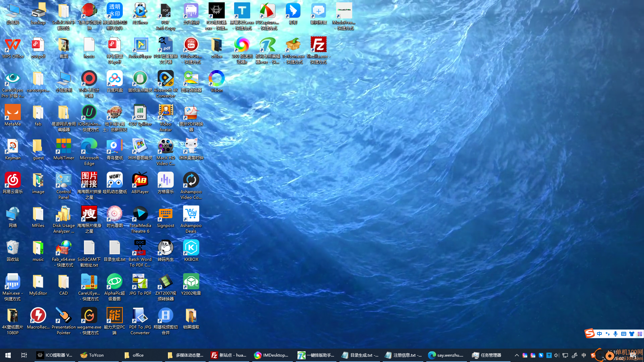Click Sogou input bar soft keyboard icon
The height and width of the screenshot is (362, 644).
click(x=624, y=334)
